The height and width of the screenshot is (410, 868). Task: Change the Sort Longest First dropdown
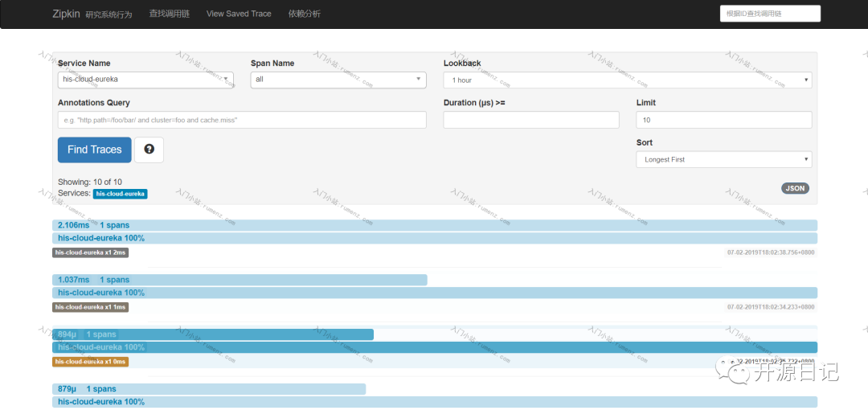coord(724,159)
